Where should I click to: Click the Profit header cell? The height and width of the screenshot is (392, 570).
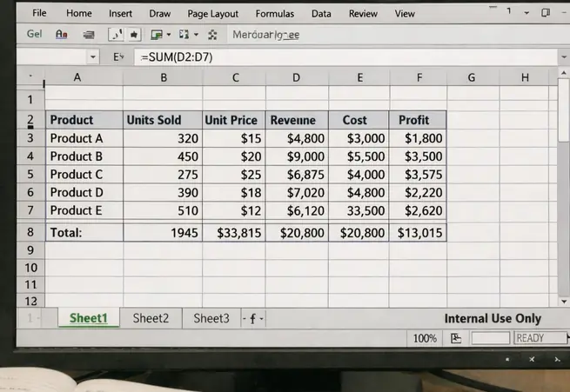tap(418, 120)
